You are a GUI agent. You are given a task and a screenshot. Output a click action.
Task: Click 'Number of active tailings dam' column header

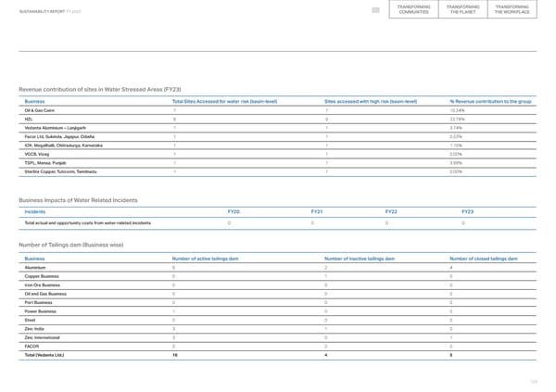[x=206, y=259]
